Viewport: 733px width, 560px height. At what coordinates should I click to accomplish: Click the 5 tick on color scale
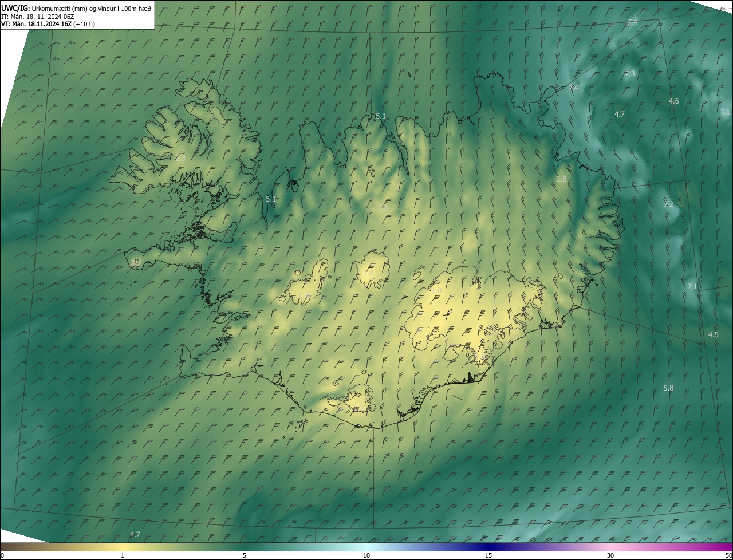245,556
